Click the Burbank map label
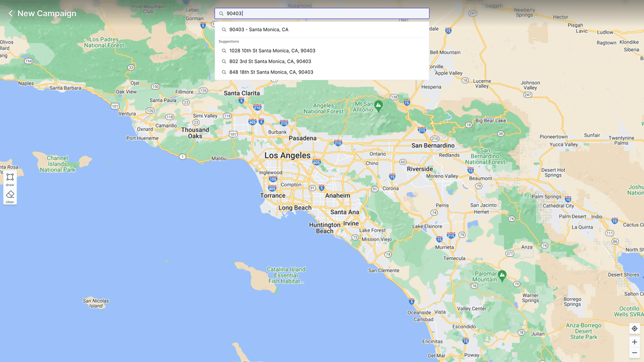Screen dimensions: 644x362 [x=277, y=132]
